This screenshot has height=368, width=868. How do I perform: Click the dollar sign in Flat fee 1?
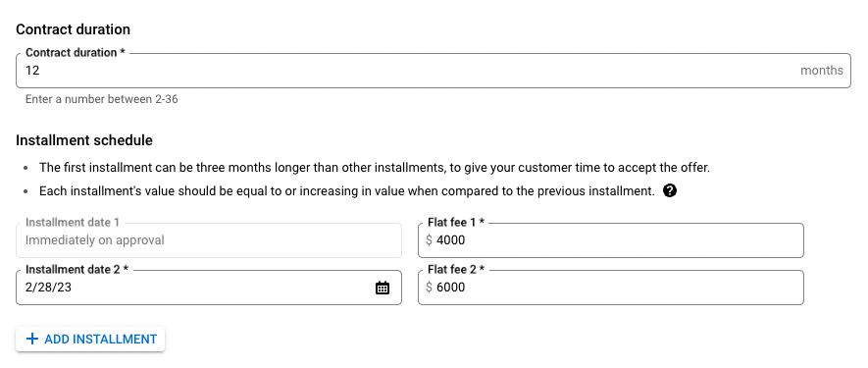(429, 240)
